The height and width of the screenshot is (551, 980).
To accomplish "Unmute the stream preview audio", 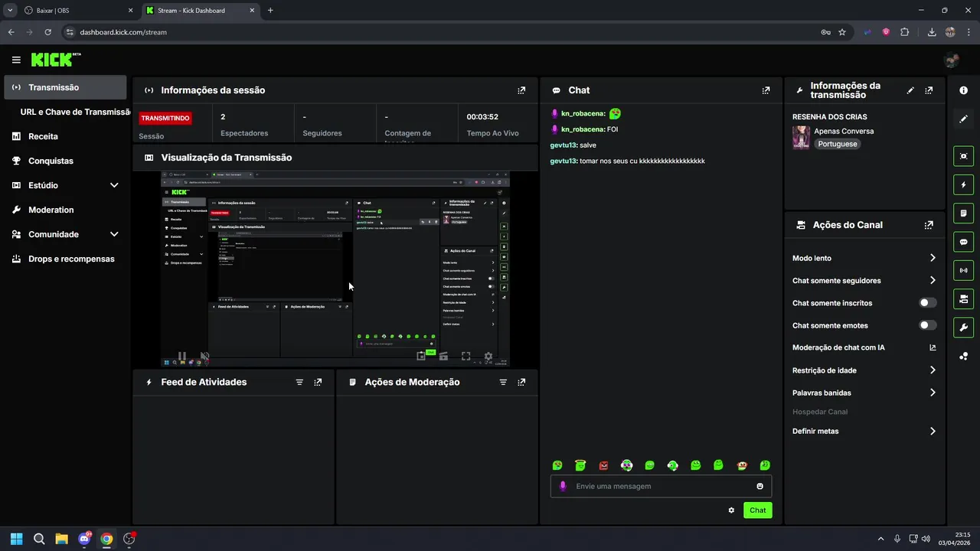I will pyautogui.click(x=204, y=357).
